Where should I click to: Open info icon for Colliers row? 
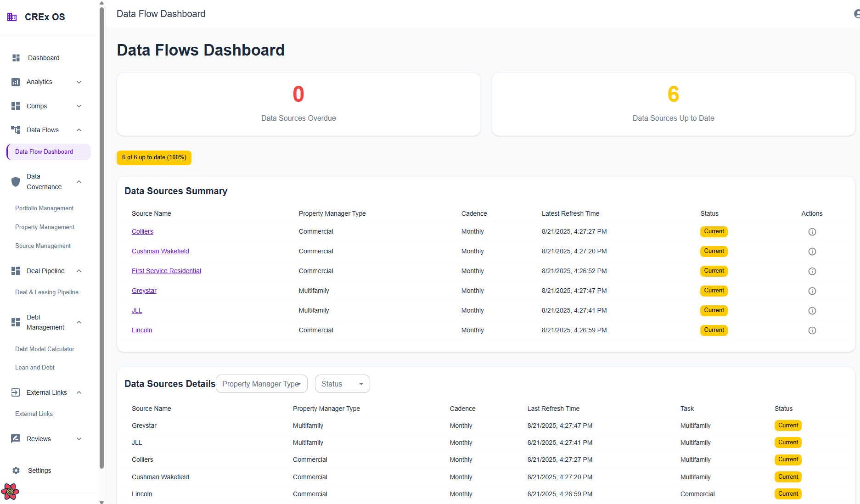click(812, 232)
